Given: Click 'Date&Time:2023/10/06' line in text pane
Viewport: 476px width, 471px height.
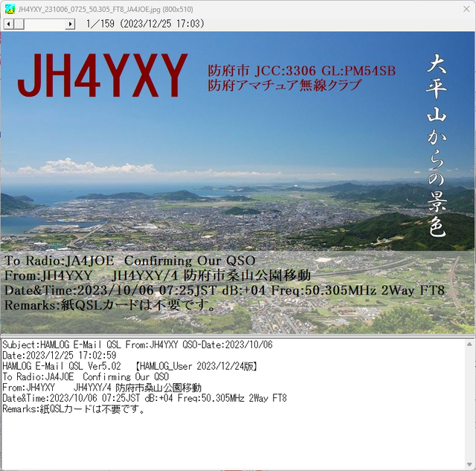Looking at the screenshot, I should (144, 398).
